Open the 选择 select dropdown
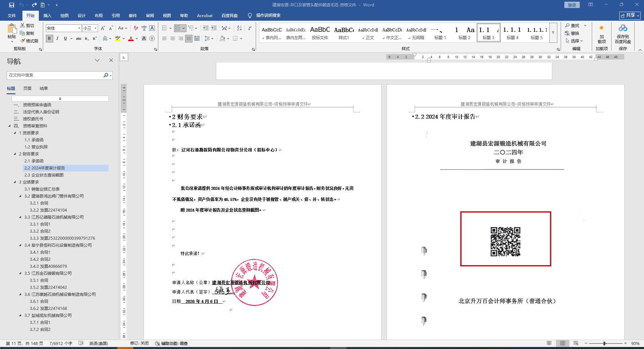This screenshot has height=349, width=644. (574, 41)
